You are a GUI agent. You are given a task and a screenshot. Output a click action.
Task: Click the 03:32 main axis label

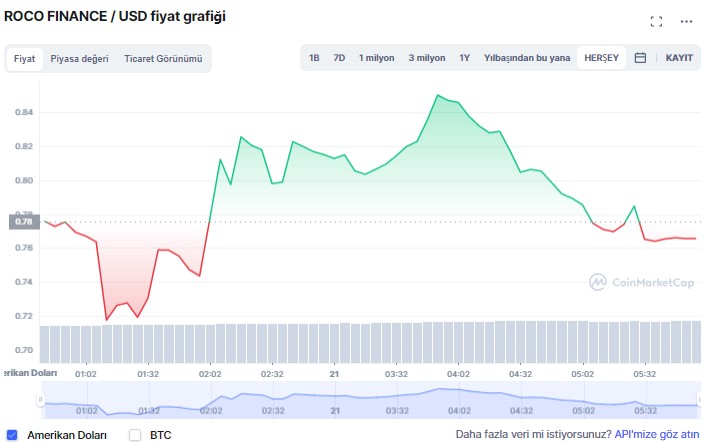[x=396, y=374]
